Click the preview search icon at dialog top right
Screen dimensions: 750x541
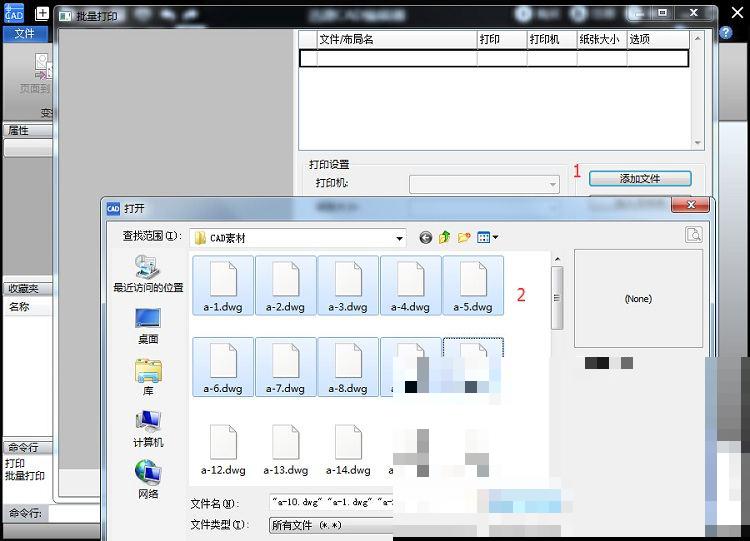pyautogui.click(x=694, y=235)
